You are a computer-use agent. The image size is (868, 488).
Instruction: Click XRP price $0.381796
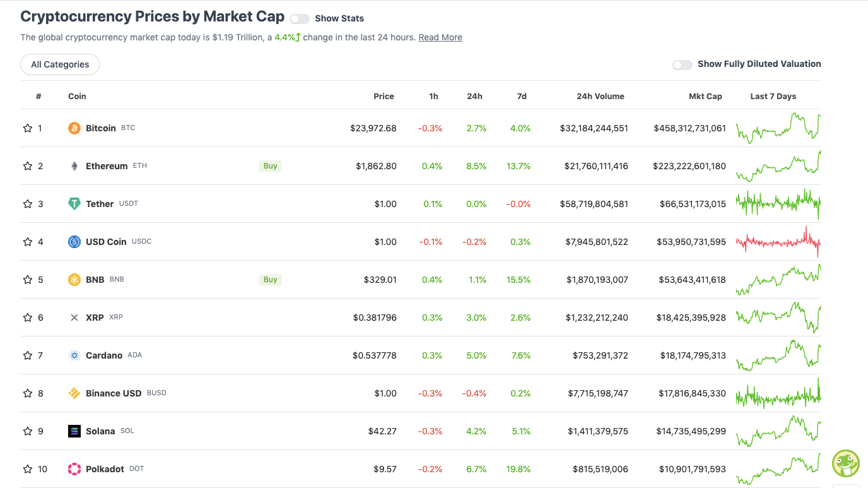pos(375,318)
